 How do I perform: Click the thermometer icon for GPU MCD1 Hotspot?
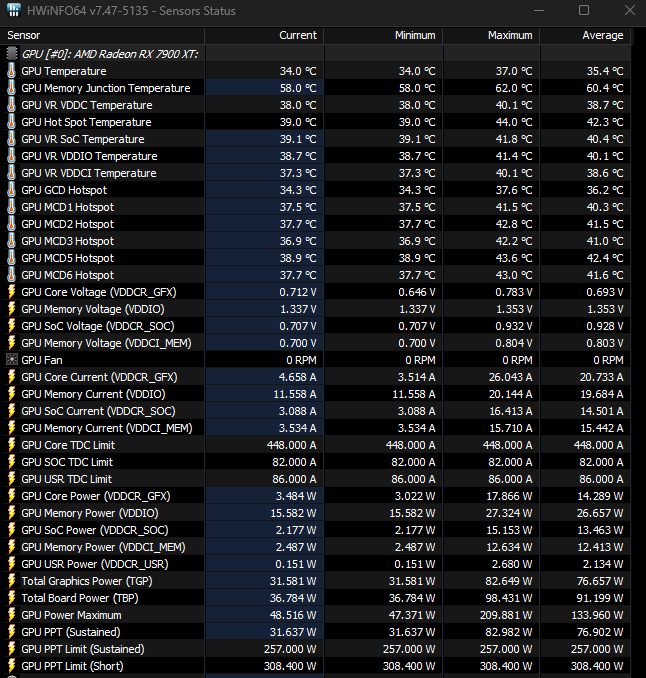click(12, 207)
